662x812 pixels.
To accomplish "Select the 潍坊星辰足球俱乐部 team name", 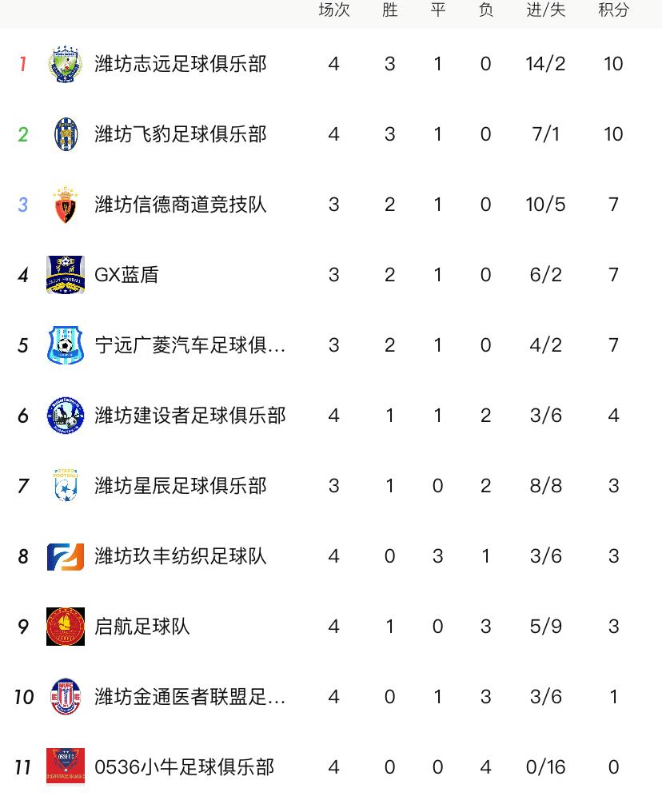I will coord(181,486).
